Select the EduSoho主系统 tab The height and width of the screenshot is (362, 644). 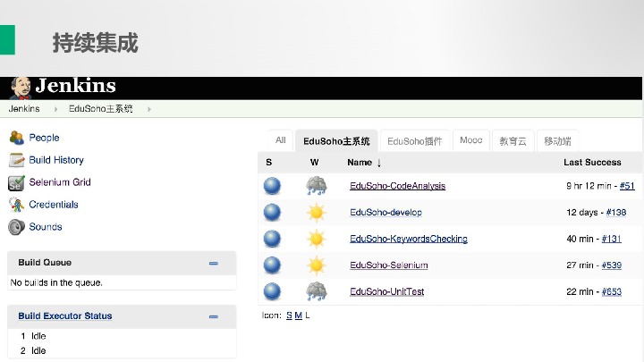pos(336,141)
